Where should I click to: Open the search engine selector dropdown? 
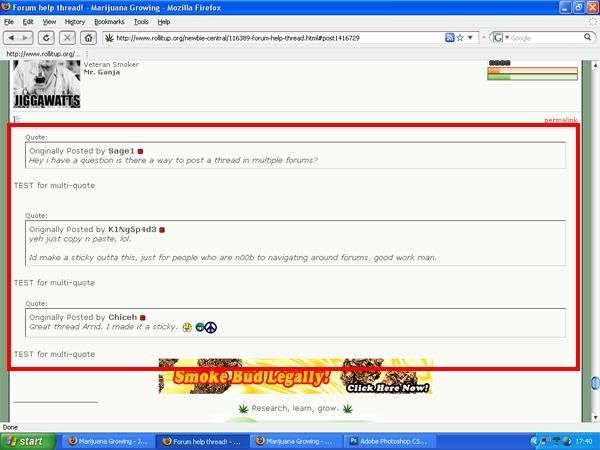(x=501, y=38)
